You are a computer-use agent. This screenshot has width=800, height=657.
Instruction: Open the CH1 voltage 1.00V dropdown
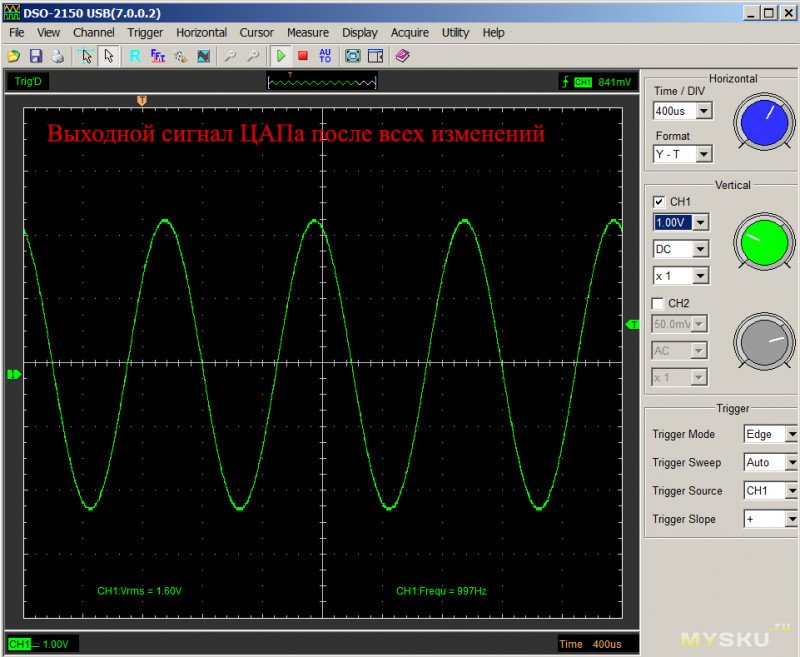pos(700,222)
